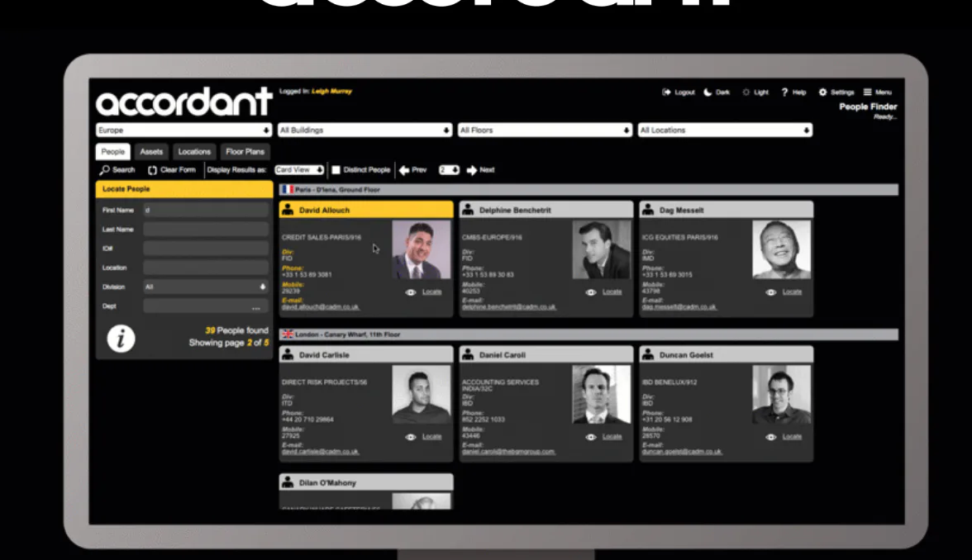Click Locate link for David Allouch
This screenshot has width=972, height=560.
432,292
